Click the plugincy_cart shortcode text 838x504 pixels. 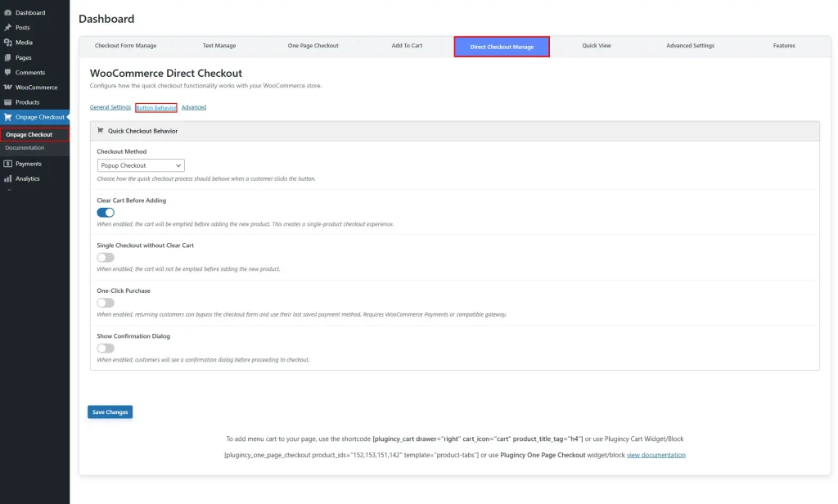coord(478,439)
